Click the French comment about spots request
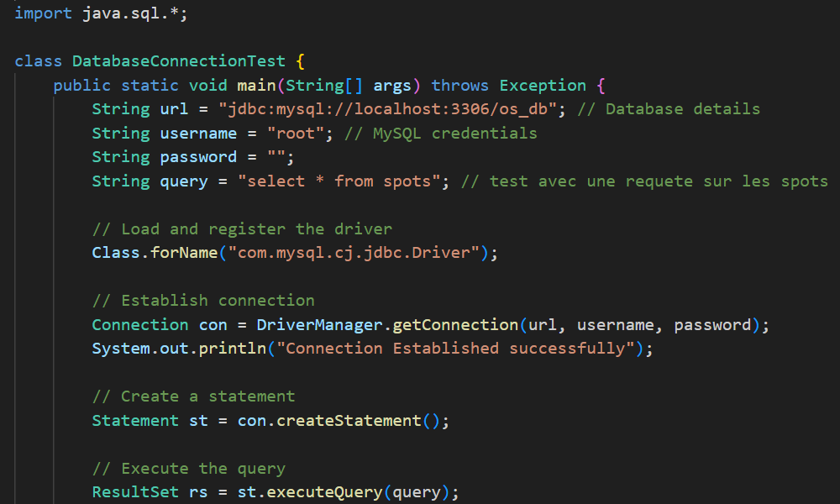The height and width of the screenshot is (504, 840). pos(645,181)
